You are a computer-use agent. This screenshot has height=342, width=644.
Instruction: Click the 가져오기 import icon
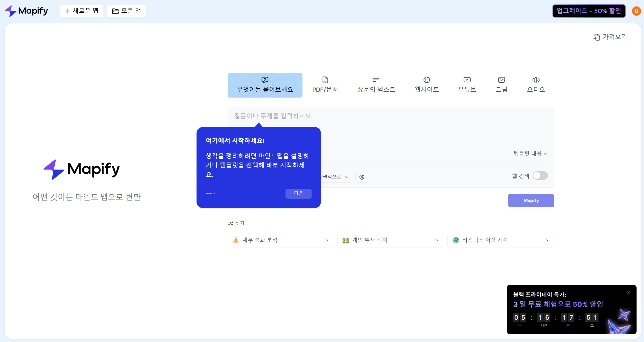click(596, 37)
